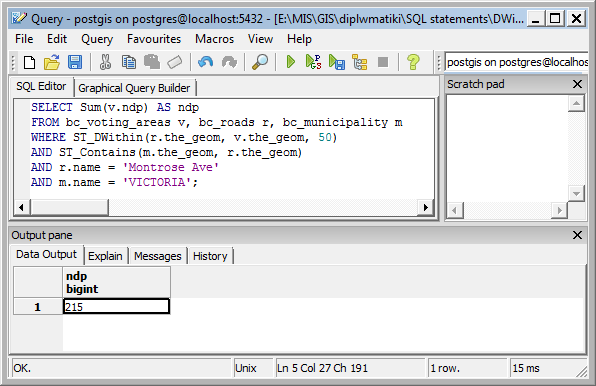596x386 pixels.
Task: Cut selected text with scissors icon
Action: [105, 62]
